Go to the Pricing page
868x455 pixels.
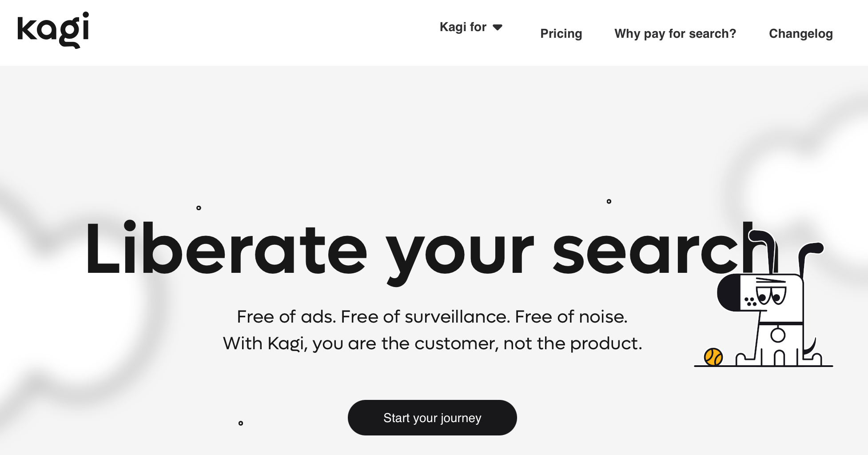(x=561, y=34)
